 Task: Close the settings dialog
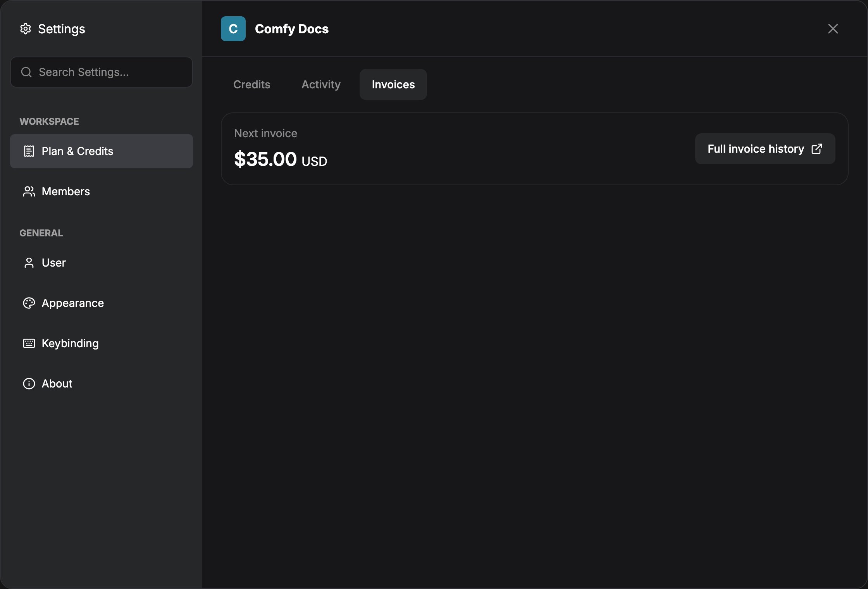click(833, 29)
